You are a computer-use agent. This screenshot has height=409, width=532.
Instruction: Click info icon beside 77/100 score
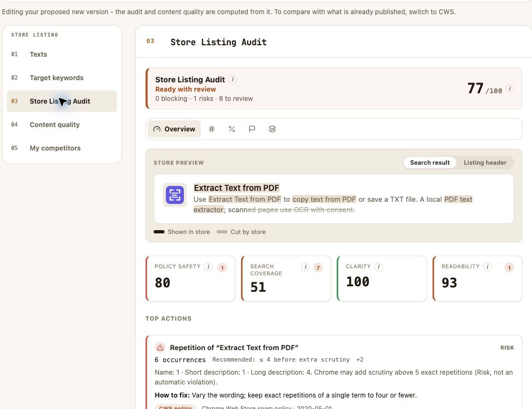510,88
